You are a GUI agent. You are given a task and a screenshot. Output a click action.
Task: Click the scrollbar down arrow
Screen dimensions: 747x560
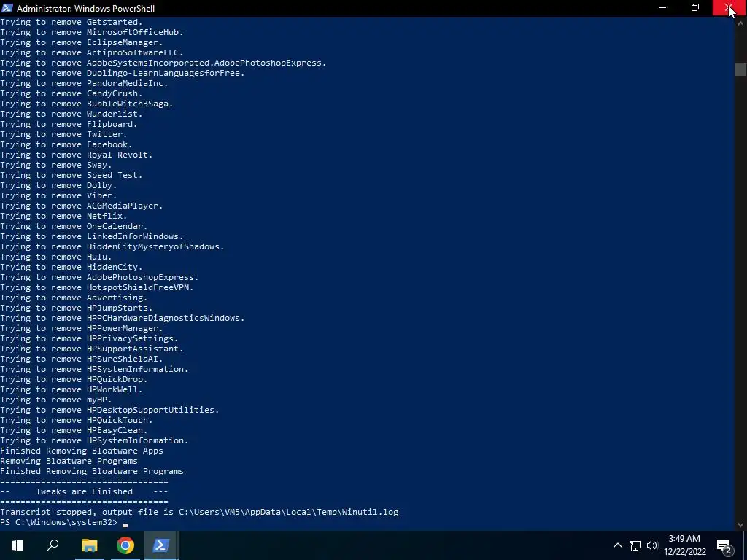[x=740, y=525]
